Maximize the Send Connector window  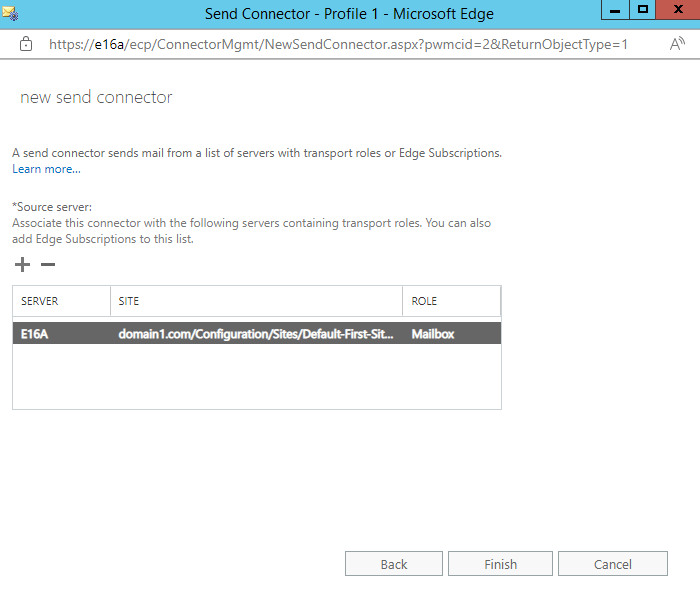tap(642, 10)
